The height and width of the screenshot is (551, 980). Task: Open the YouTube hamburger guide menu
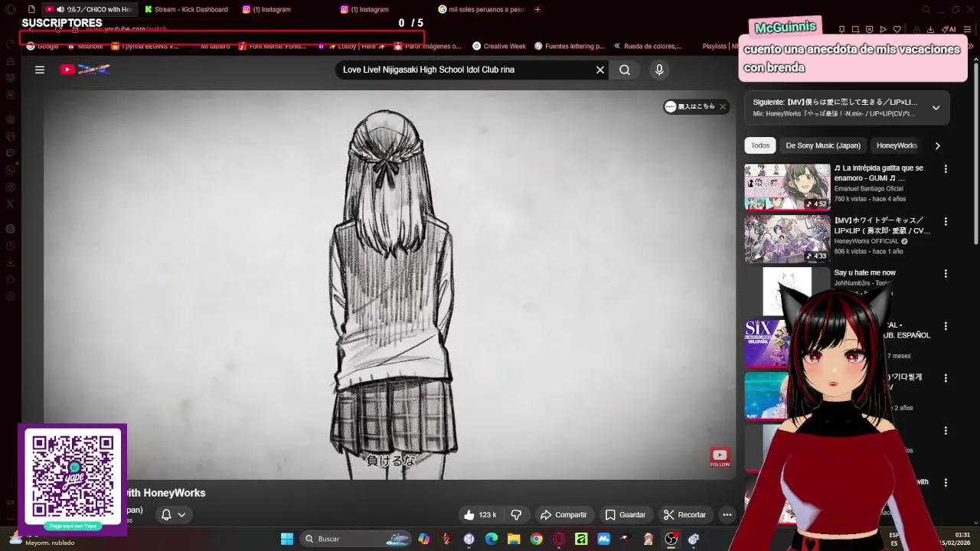40,70
